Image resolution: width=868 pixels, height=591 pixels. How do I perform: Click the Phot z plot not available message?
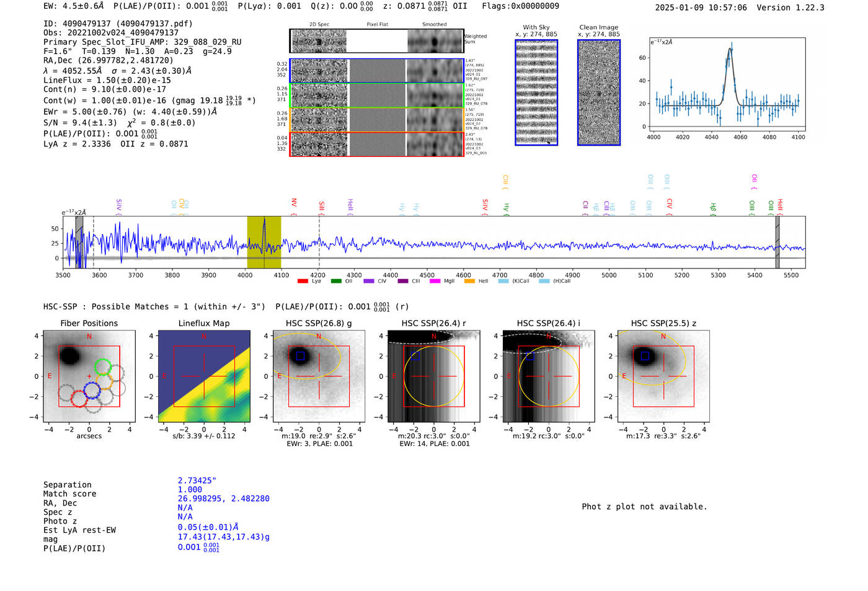click(x=645, y=507)
